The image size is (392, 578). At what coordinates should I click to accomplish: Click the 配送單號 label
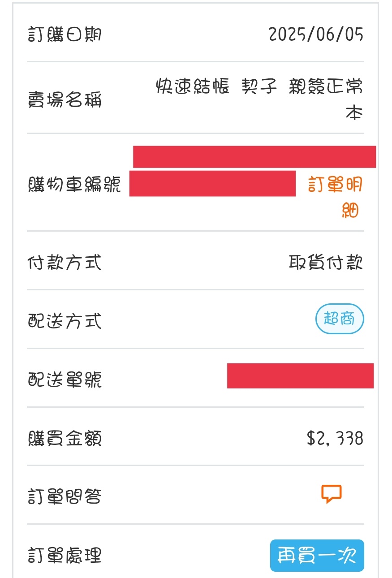[x=65, y=380]
